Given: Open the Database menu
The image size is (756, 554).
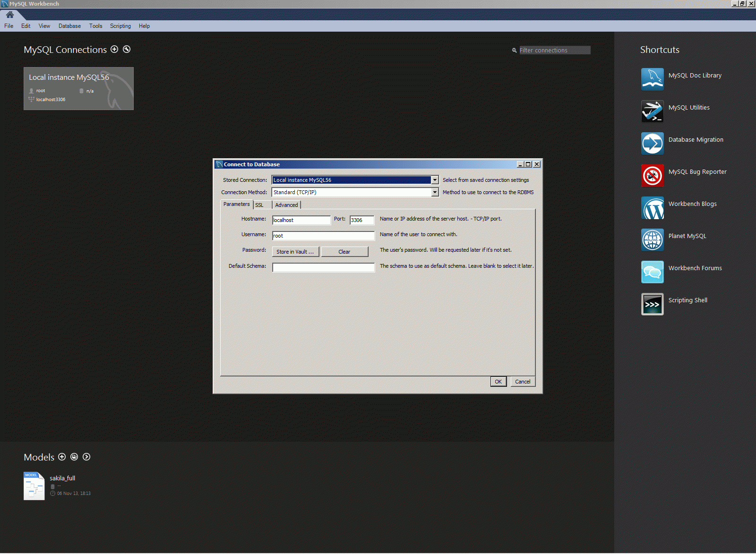Looking at the screenshot, I should [69, 26].
